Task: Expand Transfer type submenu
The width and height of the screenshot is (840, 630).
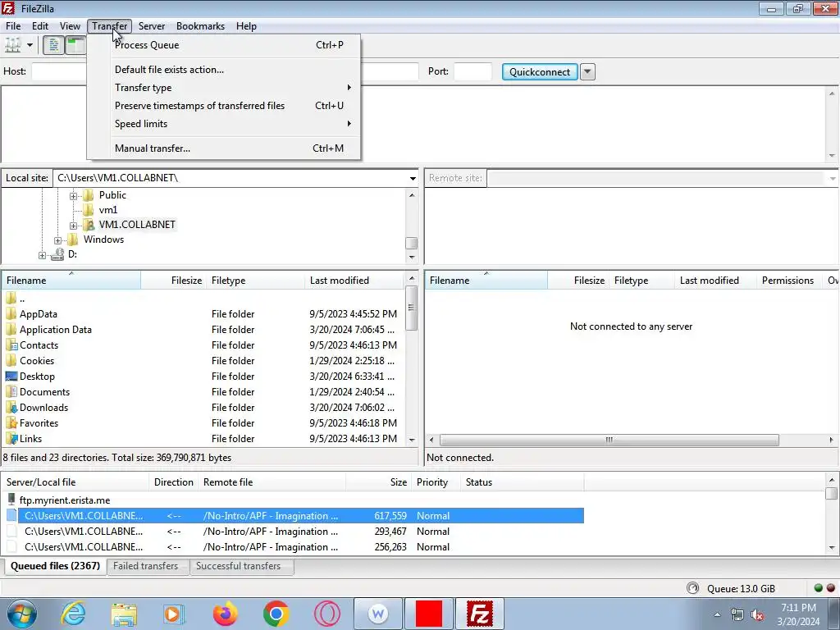Action: 224,87
